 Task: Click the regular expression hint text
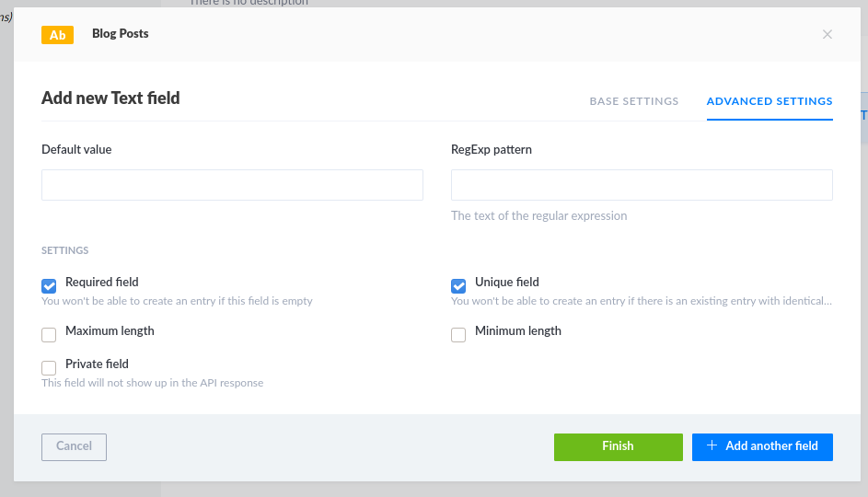[x=538, y=216]
